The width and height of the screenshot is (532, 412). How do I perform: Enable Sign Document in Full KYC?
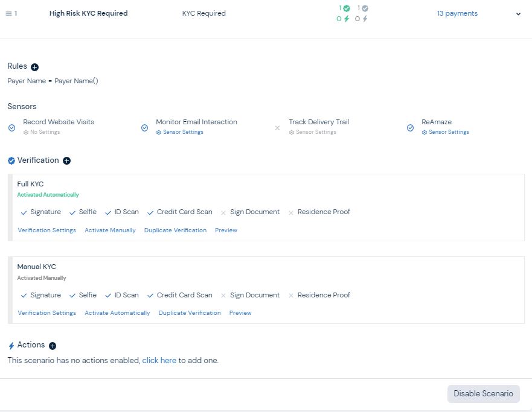click(x=224, y=212)
